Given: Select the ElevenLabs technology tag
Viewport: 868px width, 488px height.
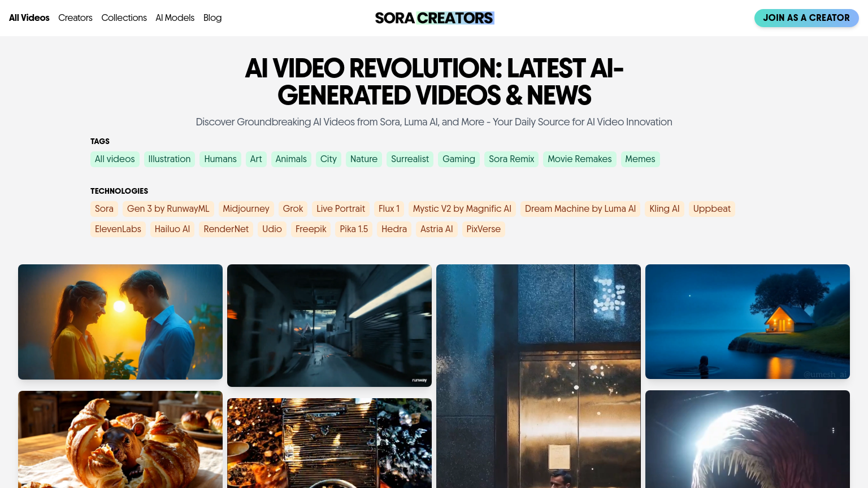Looking at the screenshot, I should tap(118, 229).
